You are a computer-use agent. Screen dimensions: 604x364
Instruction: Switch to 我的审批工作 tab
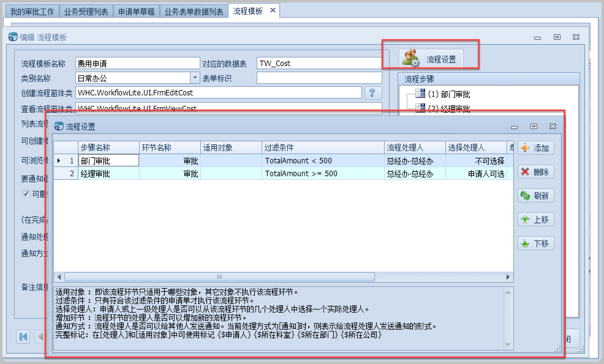tap(32, 12)
